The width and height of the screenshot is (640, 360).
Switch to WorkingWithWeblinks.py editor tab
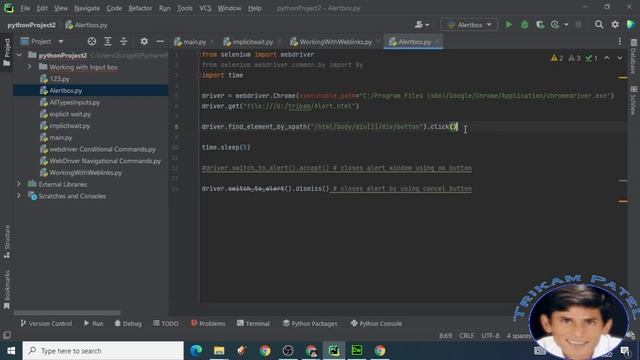(x=335, y=42)
